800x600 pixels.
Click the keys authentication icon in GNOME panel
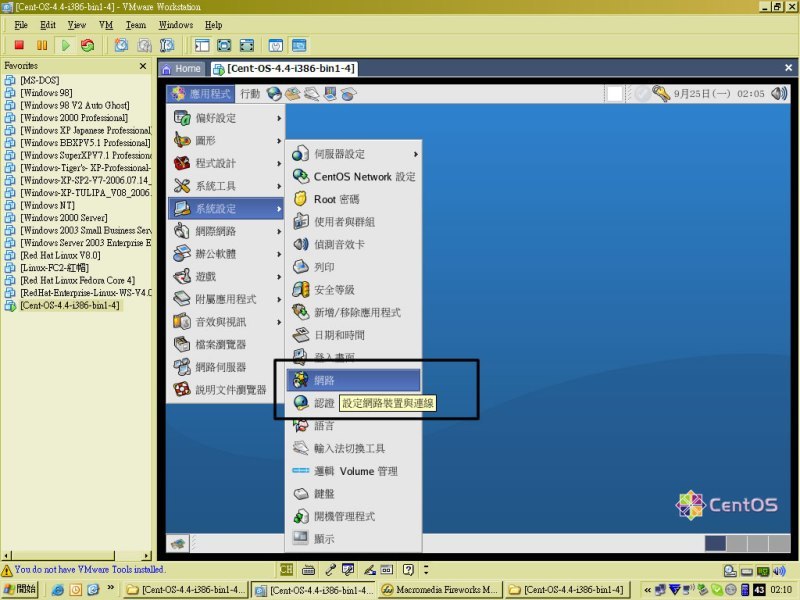point(661,94)
